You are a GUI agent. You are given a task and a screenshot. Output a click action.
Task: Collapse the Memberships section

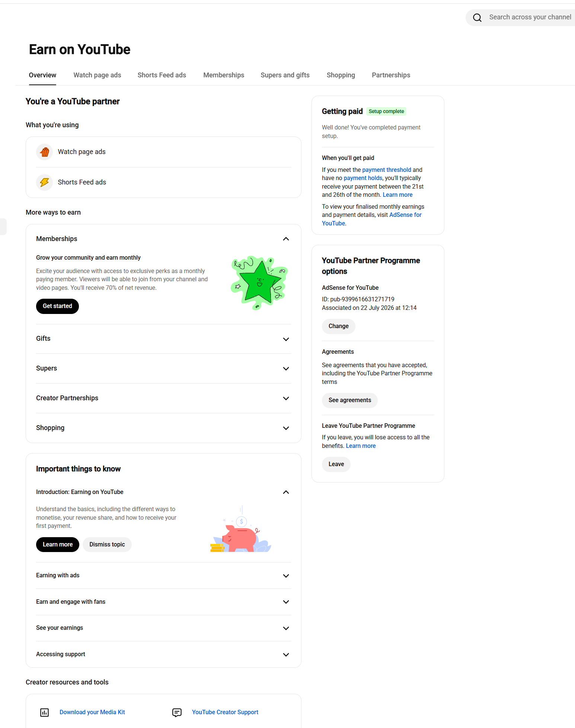286,239
